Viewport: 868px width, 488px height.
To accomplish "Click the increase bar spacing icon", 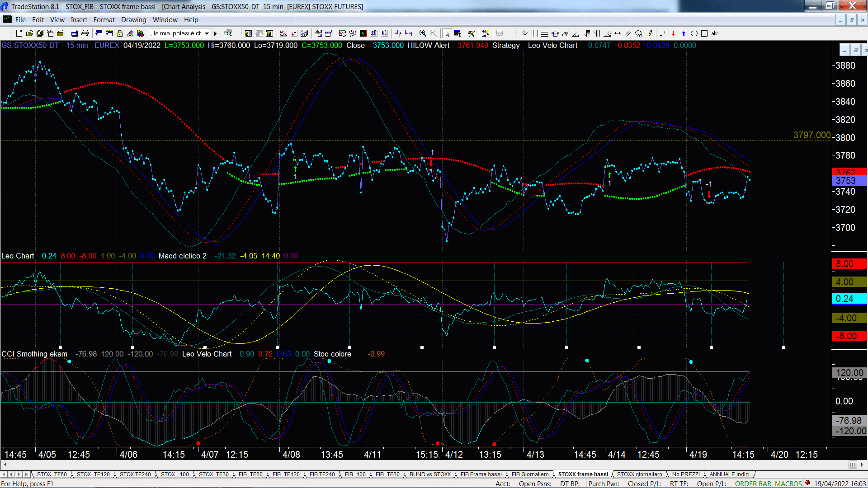I will pos(409,33).
